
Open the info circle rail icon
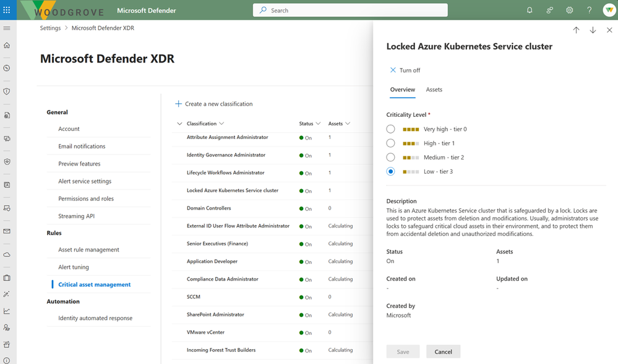tap(7, 360)
